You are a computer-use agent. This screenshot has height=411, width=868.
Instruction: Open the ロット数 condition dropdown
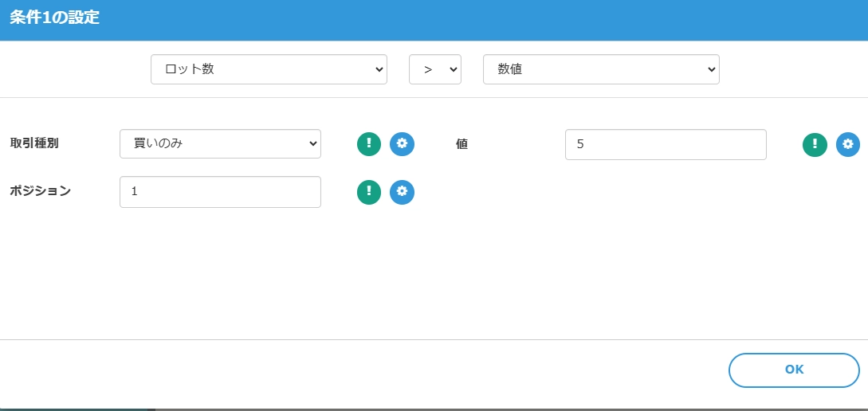click(269, 69)
